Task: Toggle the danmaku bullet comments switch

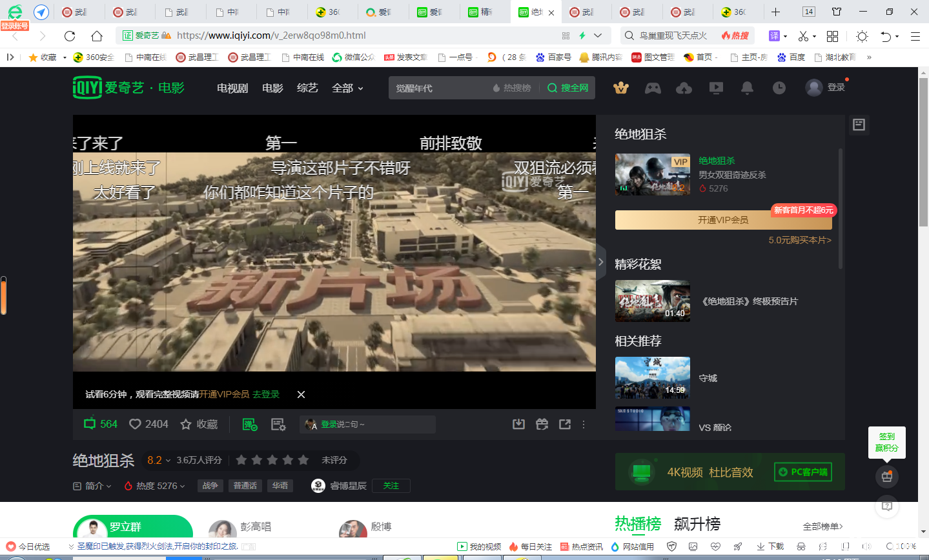Action: [x=250, y=424]
